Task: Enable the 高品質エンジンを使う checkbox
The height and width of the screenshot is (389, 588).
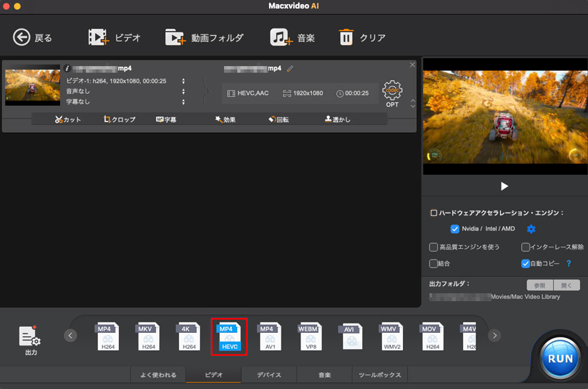Action: click(x=434, y=247)
